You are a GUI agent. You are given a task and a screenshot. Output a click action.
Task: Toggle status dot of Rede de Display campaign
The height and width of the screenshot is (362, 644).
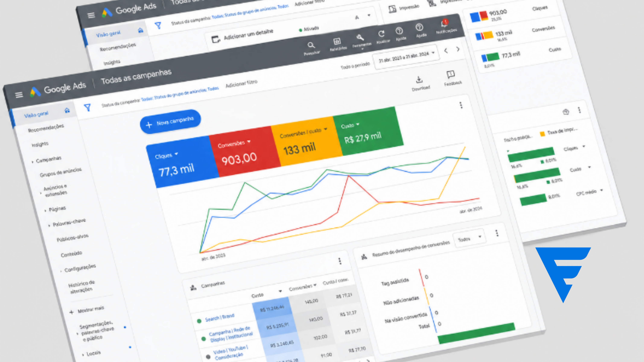204,339
